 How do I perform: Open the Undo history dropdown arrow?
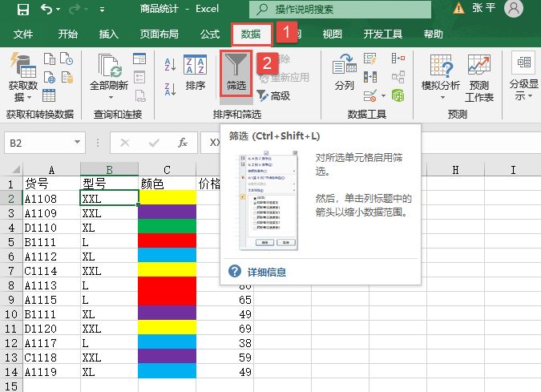pos(58,10)
